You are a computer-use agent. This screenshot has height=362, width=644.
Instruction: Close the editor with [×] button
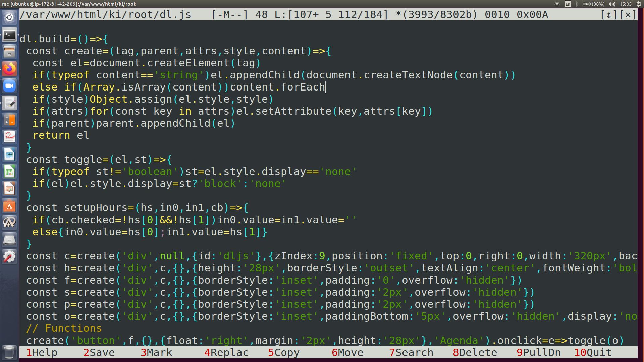click(x=628, y=15)
